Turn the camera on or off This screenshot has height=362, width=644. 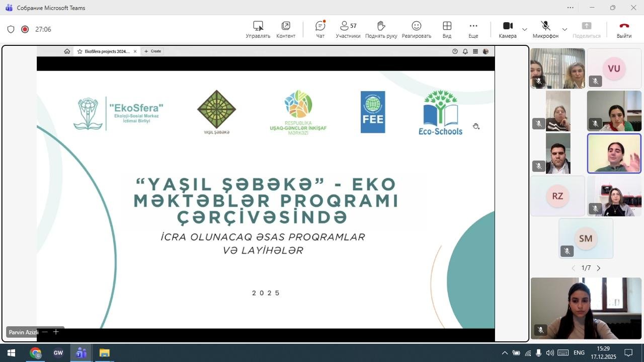(508, 29)
